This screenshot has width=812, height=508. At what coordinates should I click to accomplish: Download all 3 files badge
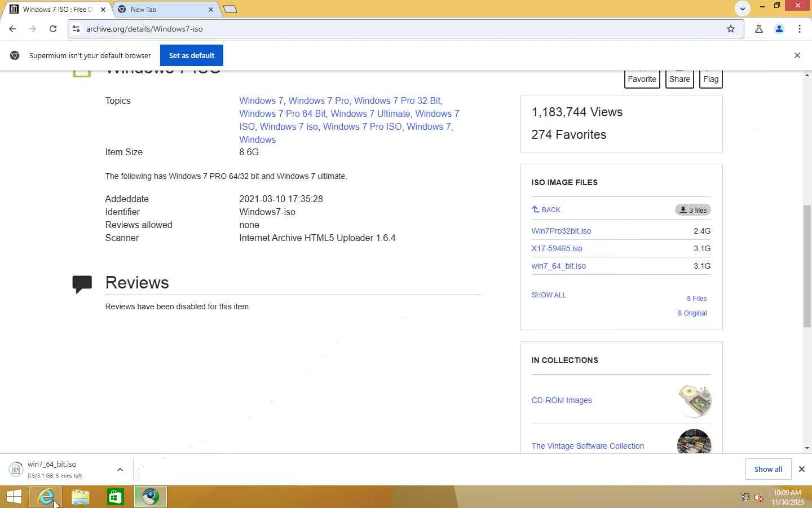693,210
